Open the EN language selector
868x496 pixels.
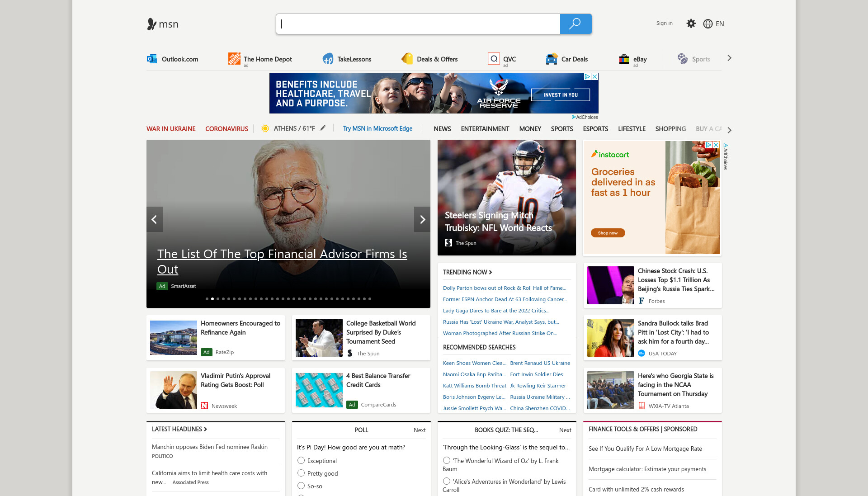pos(720,24)
